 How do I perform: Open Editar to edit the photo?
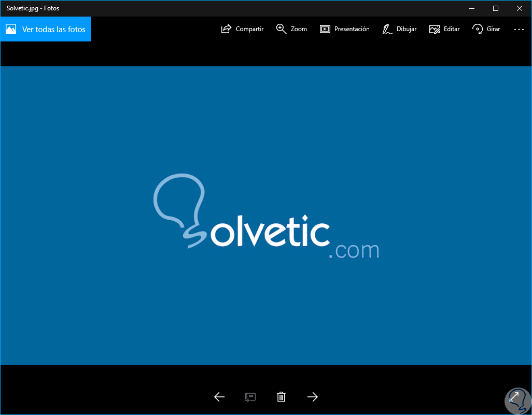(x=444, y=29)
